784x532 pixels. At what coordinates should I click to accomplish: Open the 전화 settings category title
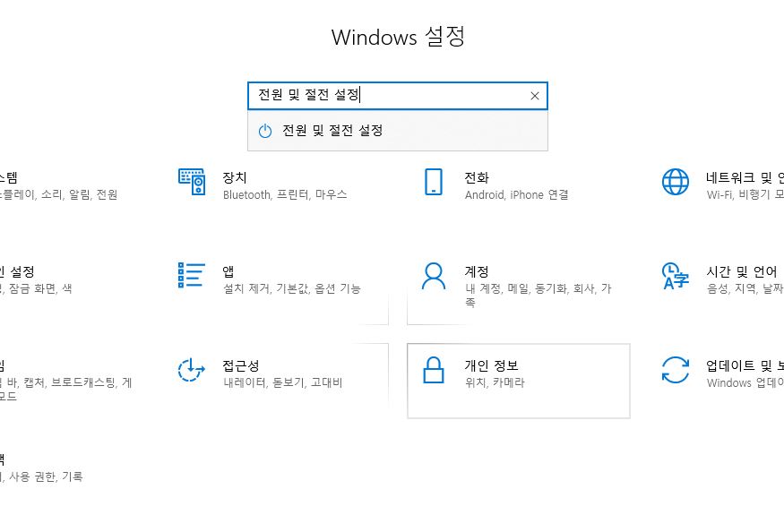[x=477, y=177]
